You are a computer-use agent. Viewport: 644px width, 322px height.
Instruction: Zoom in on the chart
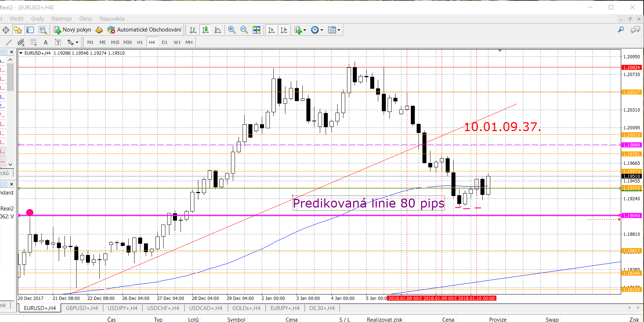[232, 30]
